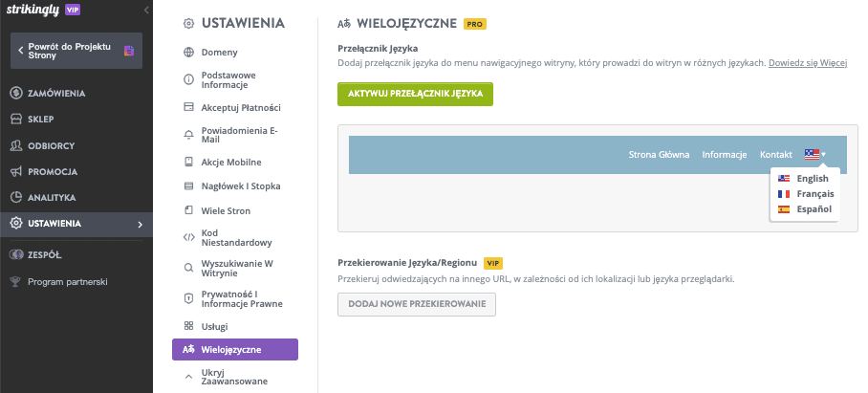868x393 pixels.
Task: Click Informacje in preview menu
Action: [725, 155]
